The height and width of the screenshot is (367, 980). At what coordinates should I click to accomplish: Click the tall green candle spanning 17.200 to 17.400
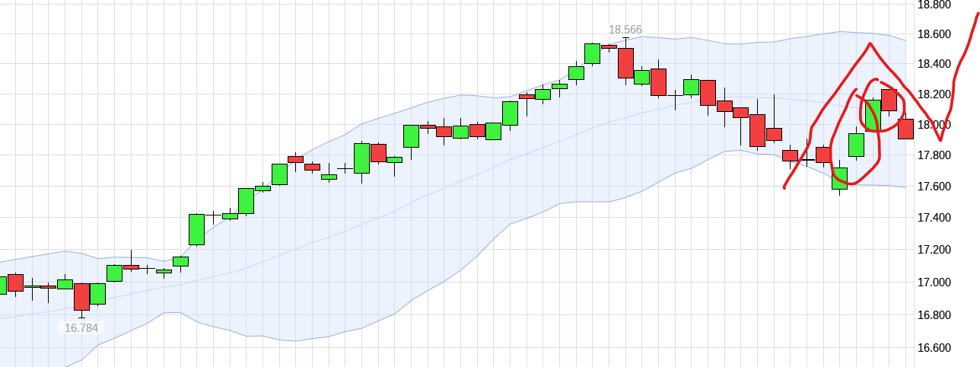pyautogui.click(x=196, y=229)
